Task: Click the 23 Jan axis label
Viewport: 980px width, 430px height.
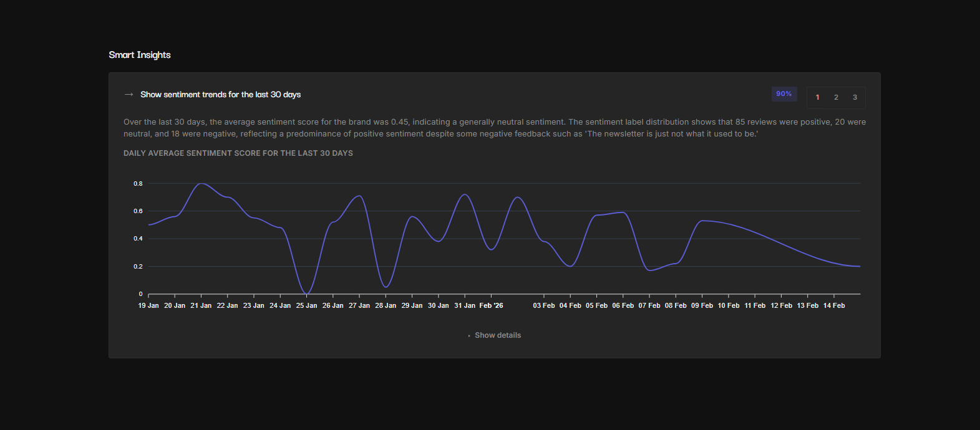Action: [254, 306]
